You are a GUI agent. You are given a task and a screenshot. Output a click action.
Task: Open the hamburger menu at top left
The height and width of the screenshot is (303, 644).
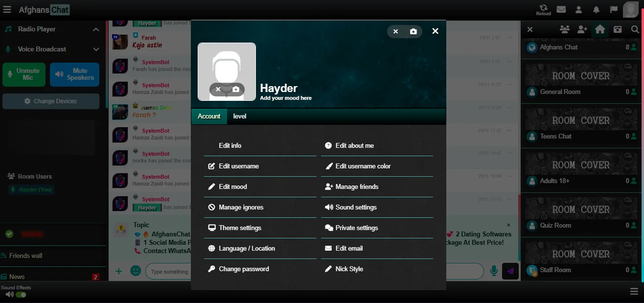(x=7, y=9)
